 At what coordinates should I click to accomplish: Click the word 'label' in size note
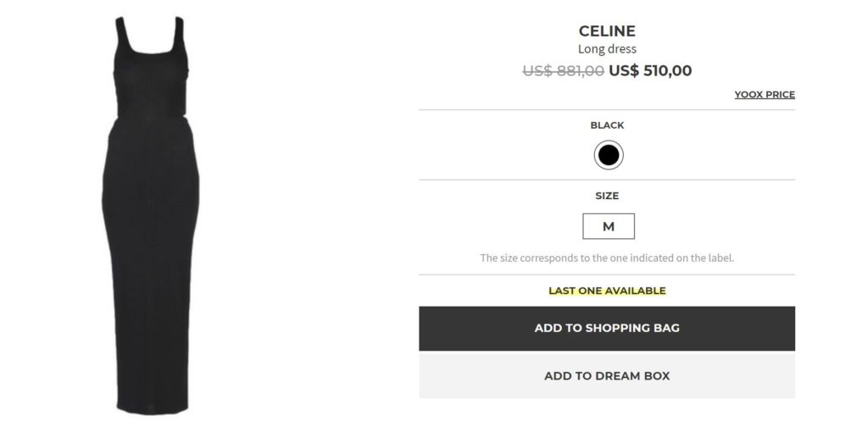(x=719, y=258)
